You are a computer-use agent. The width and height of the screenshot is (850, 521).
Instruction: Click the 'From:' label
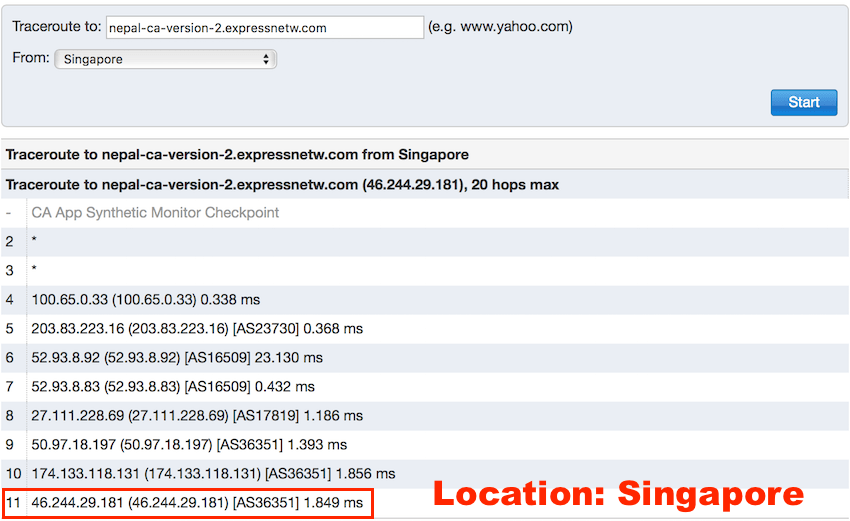point(31,57)
